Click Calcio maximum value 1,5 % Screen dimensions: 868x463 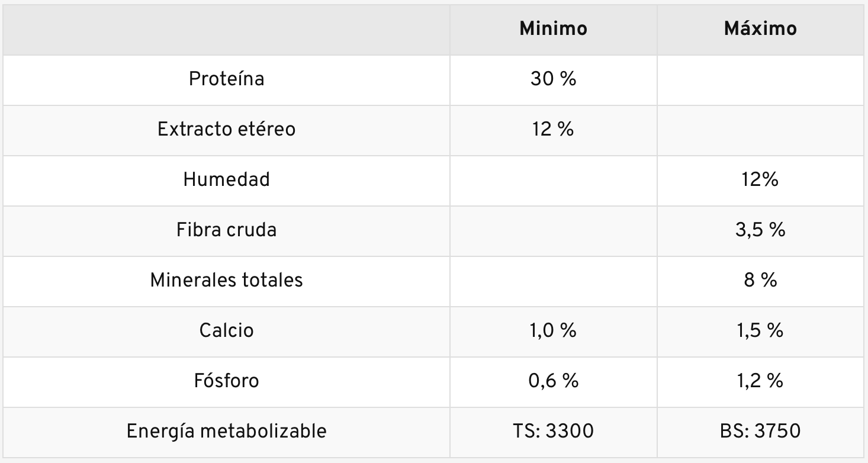point(760,330)
